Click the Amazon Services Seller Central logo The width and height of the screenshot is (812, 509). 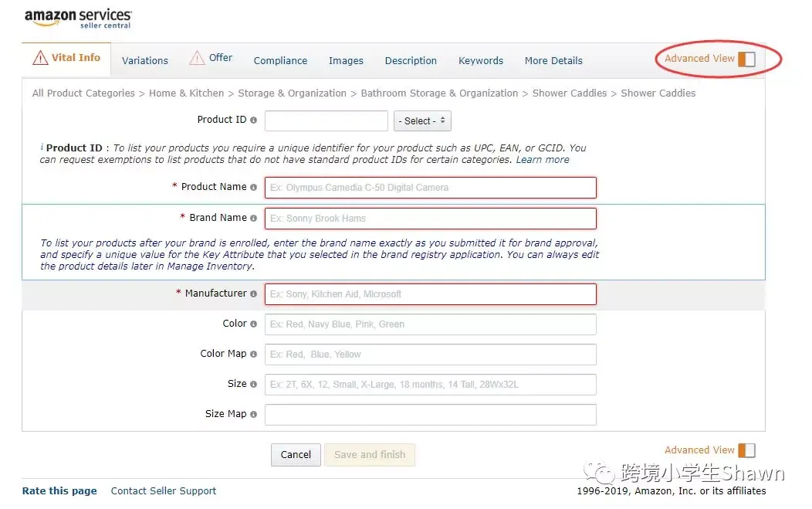coord(78,19)
